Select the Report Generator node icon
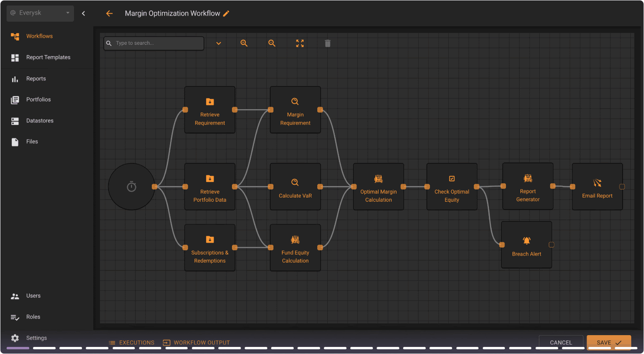The image size is (644, 354). click(528, 178)
